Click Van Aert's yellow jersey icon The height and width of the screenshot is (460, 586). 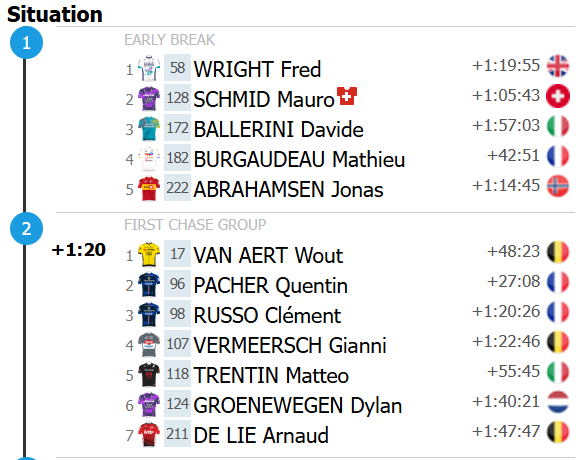click(x=149, y=254)
